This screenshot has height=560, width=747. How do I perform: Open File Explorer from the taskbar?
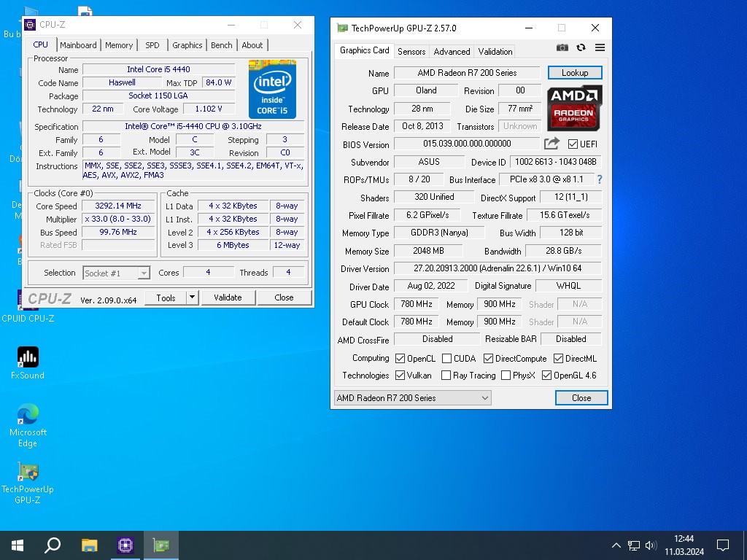click(x=89, y=545)
